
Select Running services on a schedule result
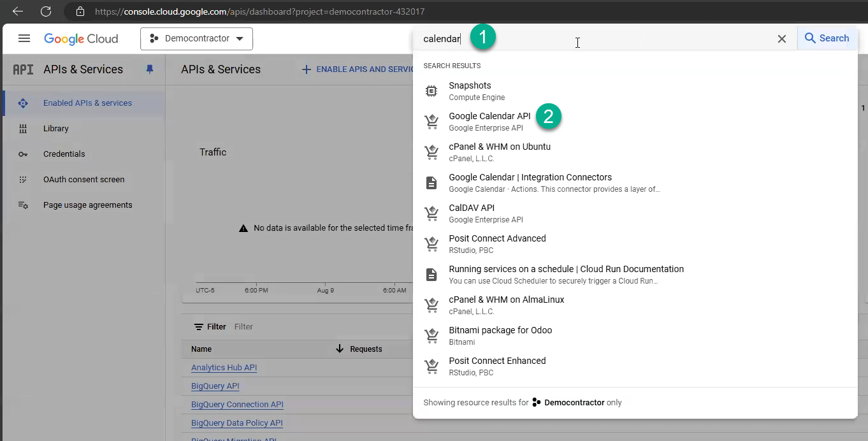[635, 275]
